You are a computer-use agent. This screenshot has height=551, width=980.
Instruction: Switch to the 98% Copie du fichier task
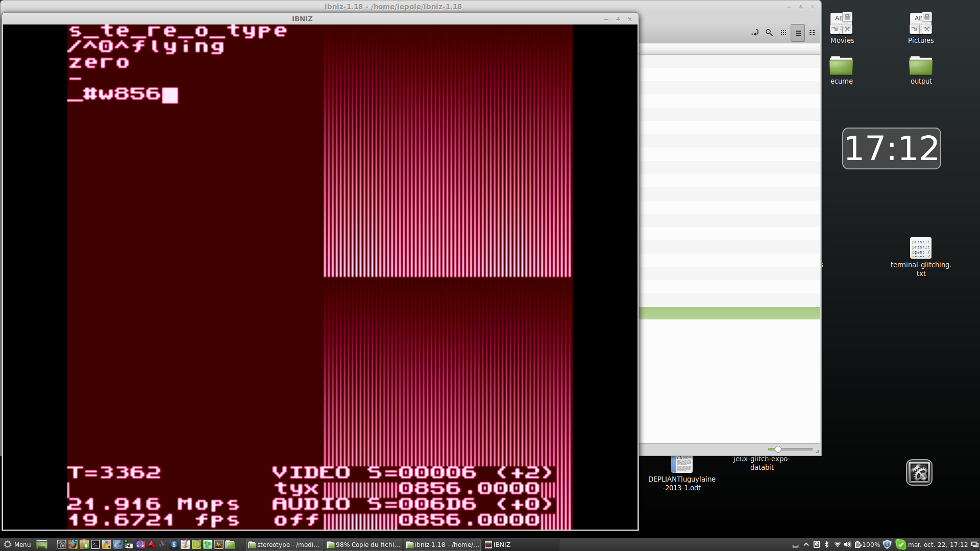363,544
